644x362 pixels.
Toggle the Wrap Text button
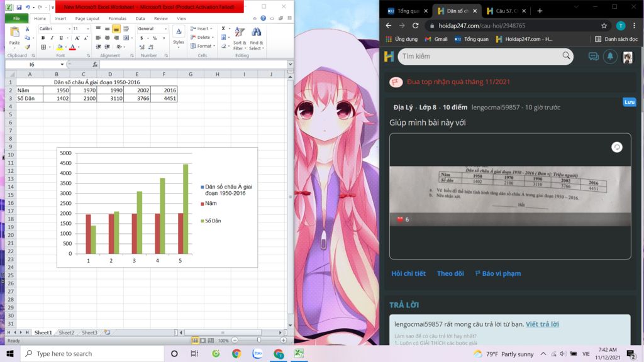126,29
